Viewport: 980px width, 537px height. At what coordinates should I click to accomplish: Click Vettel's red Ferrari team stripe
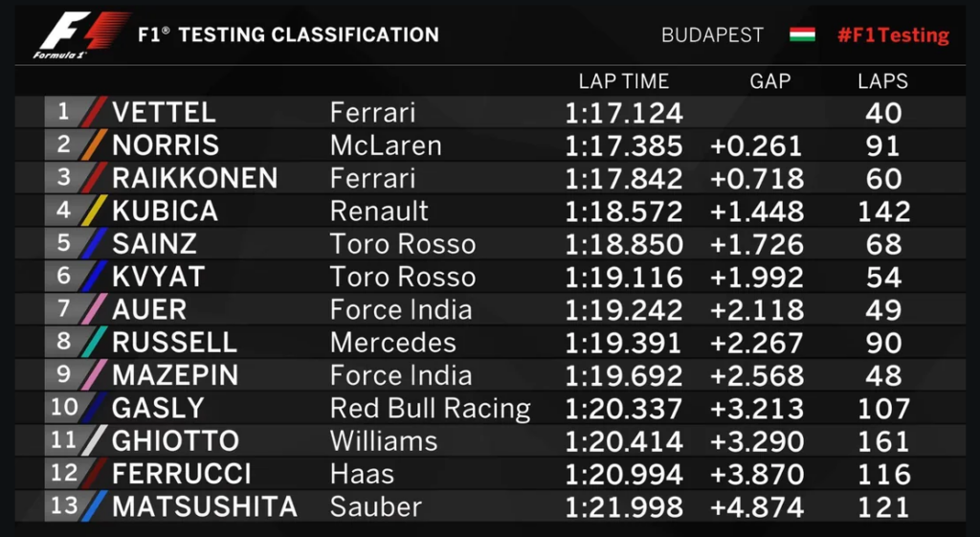tap(95, 113)
